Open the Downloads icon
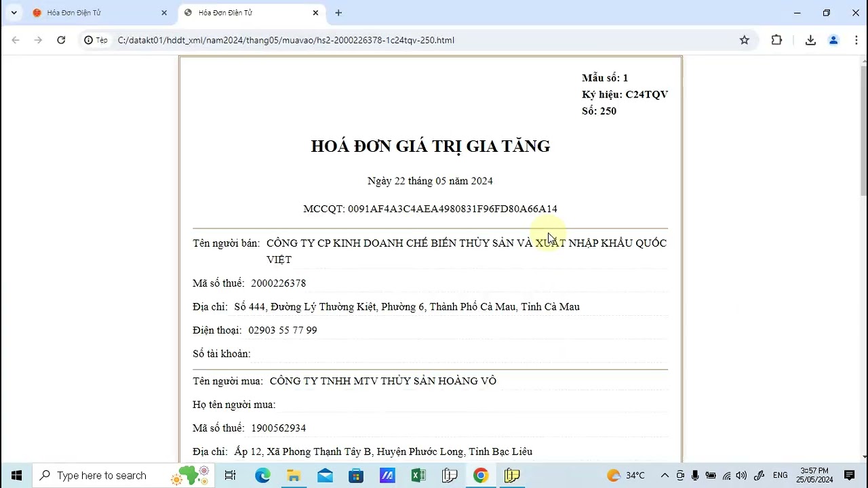The width and height of the screenshot is (868, 488). 810,40
